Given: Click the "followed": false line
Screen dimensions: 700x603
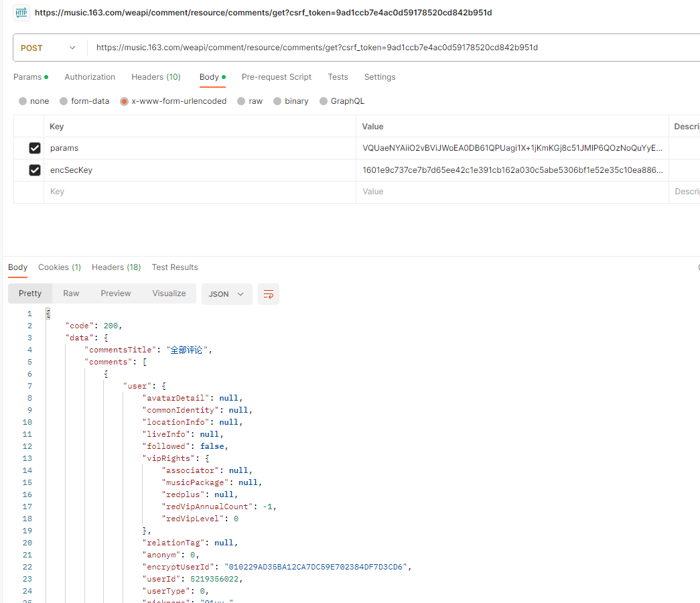Looking at the screenshot, I should point(186,446).
